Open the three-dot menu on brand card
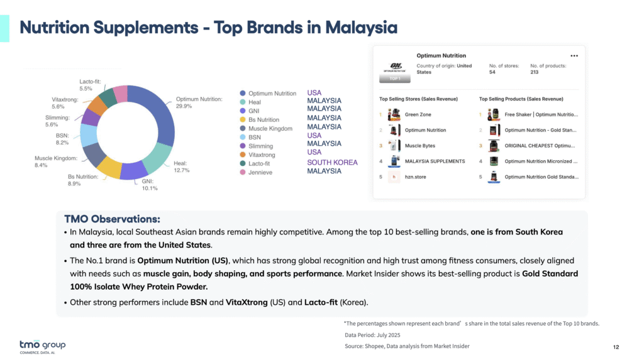Viewport: 644px width, 362px height. [574, 55]
